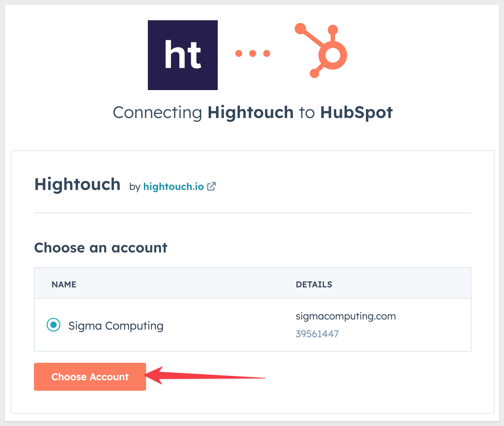Click the account ID 39561447

[317, 334]
